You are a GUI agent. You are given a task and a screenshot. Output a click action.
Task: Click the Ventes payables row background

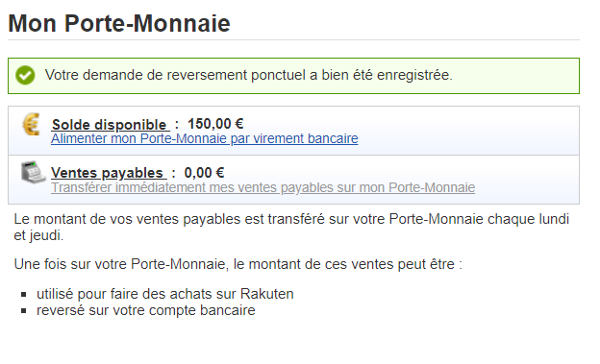click(x=293, y=180)
